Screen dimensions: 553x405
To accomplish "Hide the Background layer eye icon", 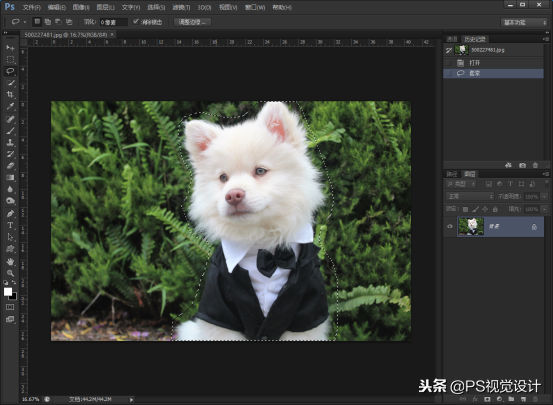I will [450, 226].
